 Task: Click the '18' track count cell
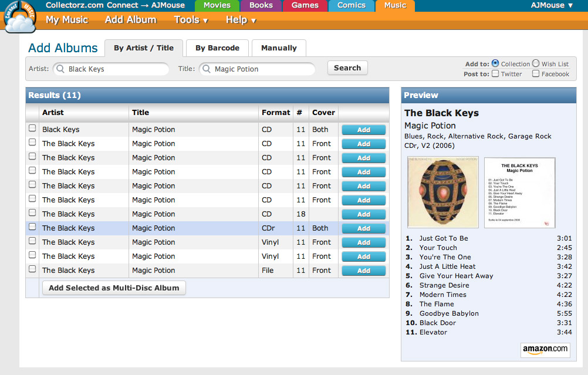coord(301,214)
